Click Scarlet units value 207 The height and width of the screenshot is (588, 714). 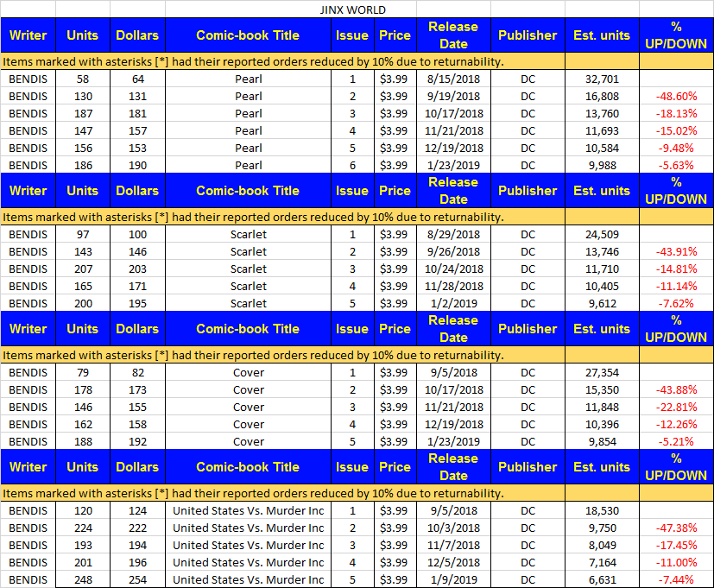click(83, 269)
